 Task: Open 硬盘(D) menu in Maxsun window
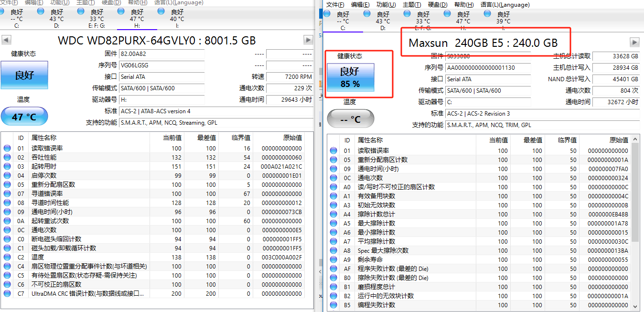[438, 5]
